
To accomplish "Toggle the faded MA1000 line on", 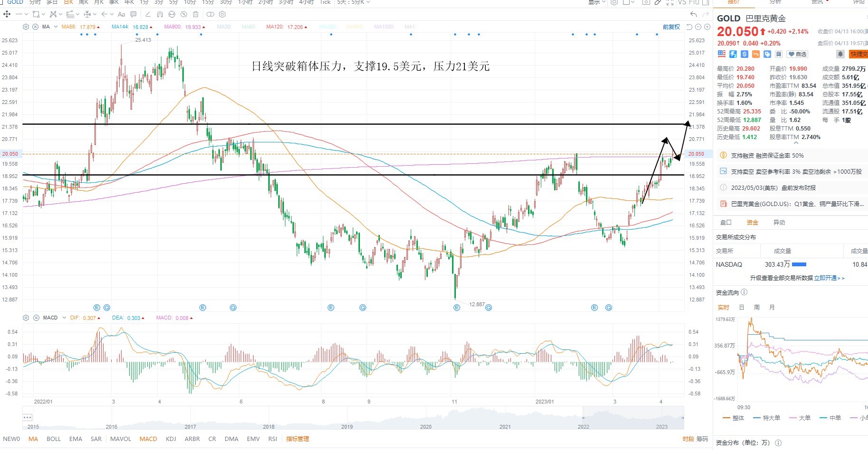I will pyautogui.click(x=384, y=27).
